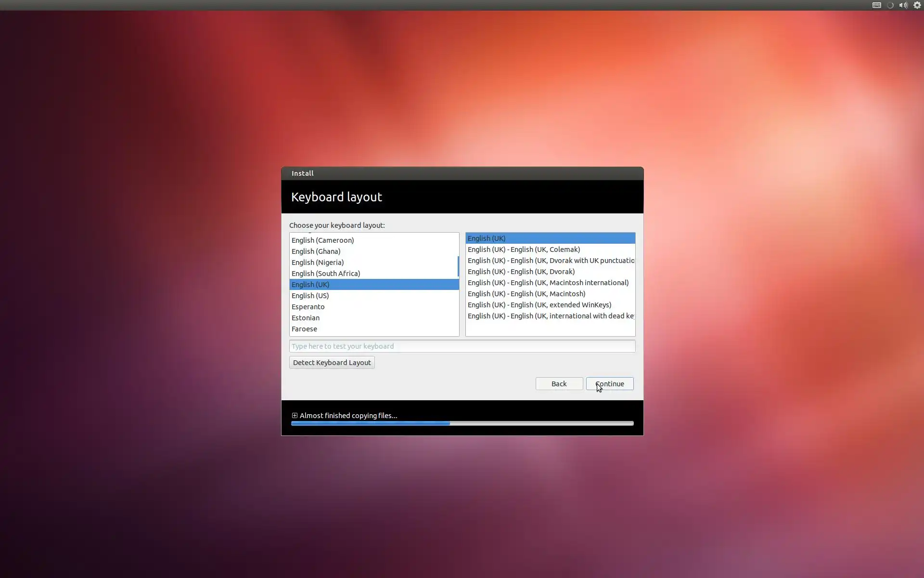Open the keyboard indicator in top panel

tap(876, 5)
